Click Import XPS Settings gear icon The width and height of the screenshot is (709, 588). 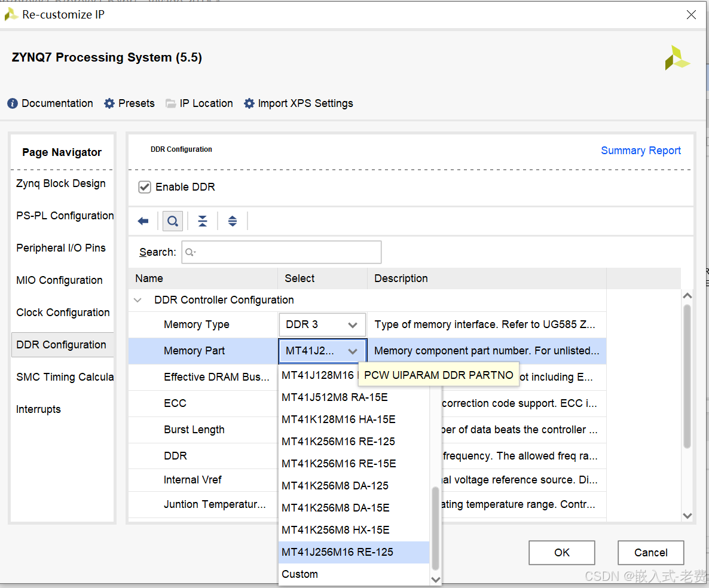pyautogui.click(x=249, y=103)
